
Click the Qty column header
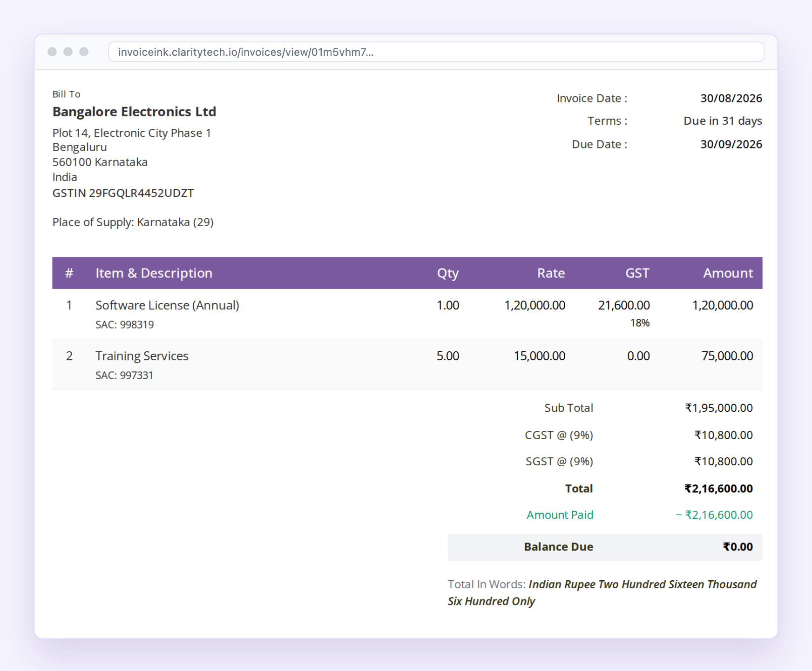pyautogui.click(x=448, y=273)
